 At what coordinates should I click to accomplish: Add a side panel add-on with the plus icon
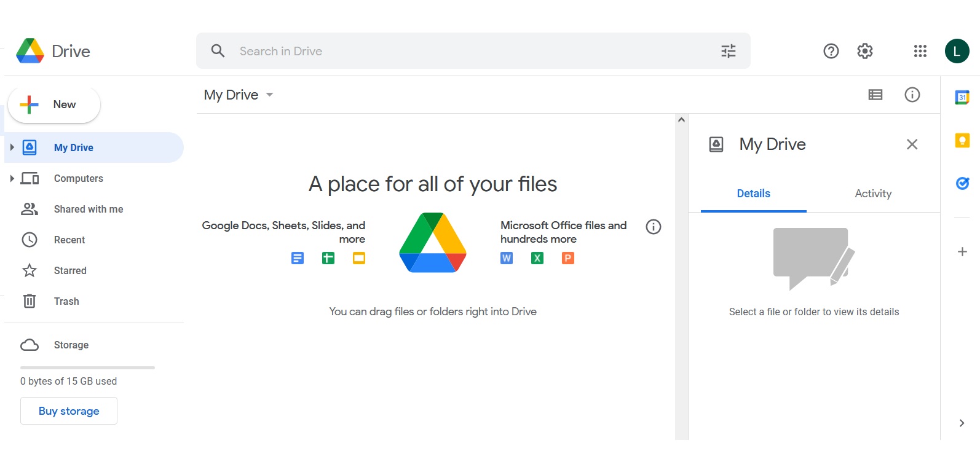pyautogui.click(x=962, y=251)
